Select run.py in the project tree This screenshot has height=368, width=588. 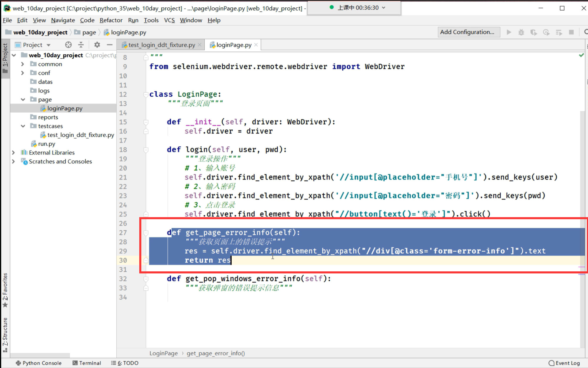pos(47,144)
